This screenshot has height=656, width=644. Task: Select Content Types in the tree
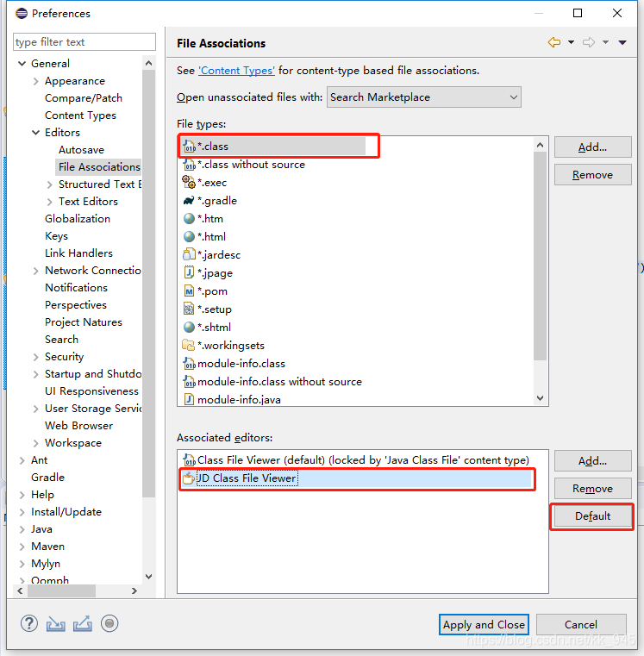[x=80, y=116]
